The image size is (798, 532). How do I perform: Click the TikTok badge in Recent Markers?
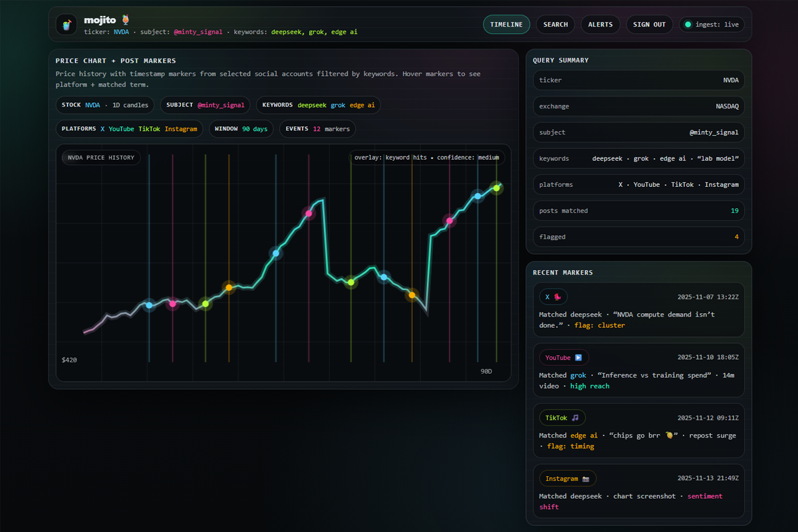(562, 418)
